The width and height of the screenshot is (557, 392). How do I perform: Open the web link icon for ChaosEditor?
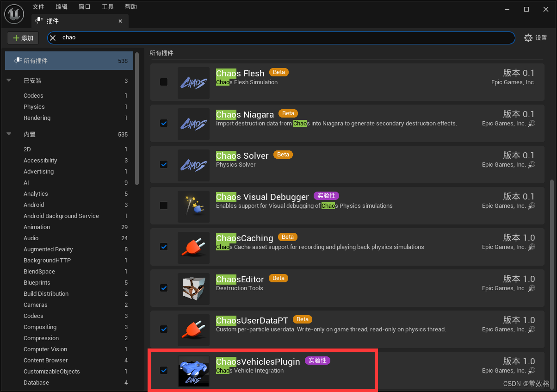[x=532, y=288]
